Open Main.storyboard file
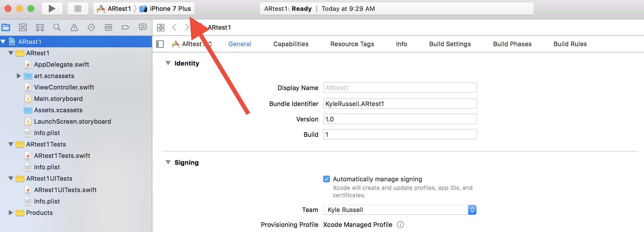This screenshot has height=232, width=644. (58, 99)
